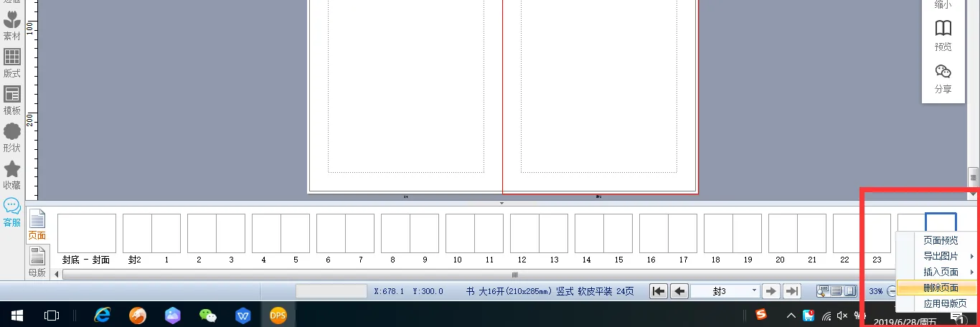Screen dimensions: 980x327
Task: Open the 模板 templates panel
Action: 12,100
